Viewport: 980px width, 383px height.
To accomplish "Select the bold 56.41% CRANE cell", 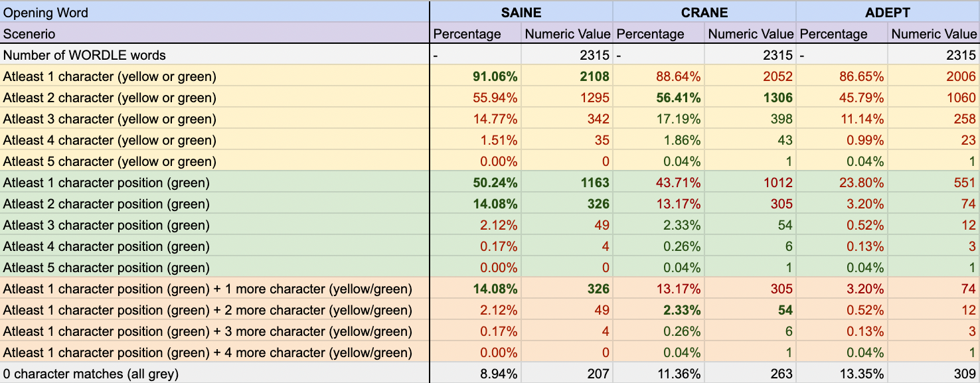I will 679,98.
